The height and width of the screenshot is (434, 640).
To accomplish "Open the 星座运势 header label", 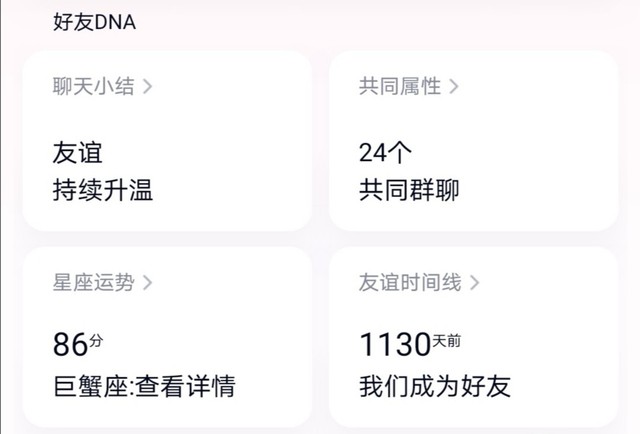I will [93, 283].
